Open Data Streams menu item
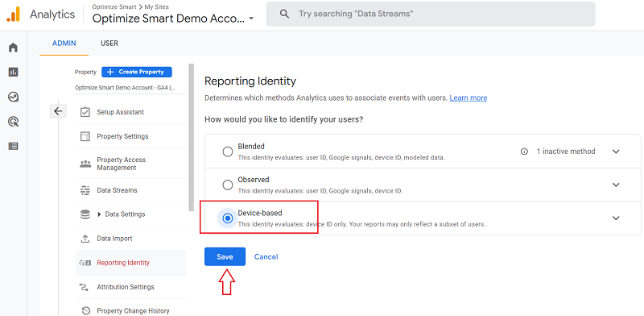 [117, 190]
